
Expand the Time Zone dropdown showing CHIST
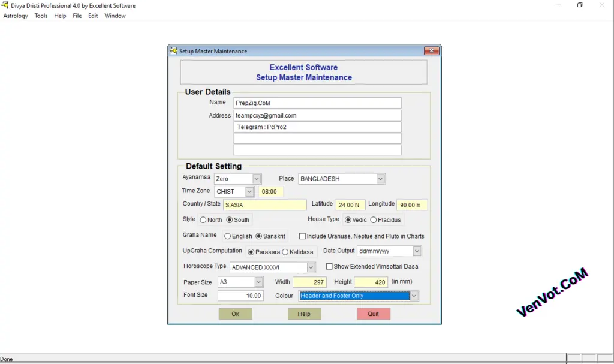[249, 192]
